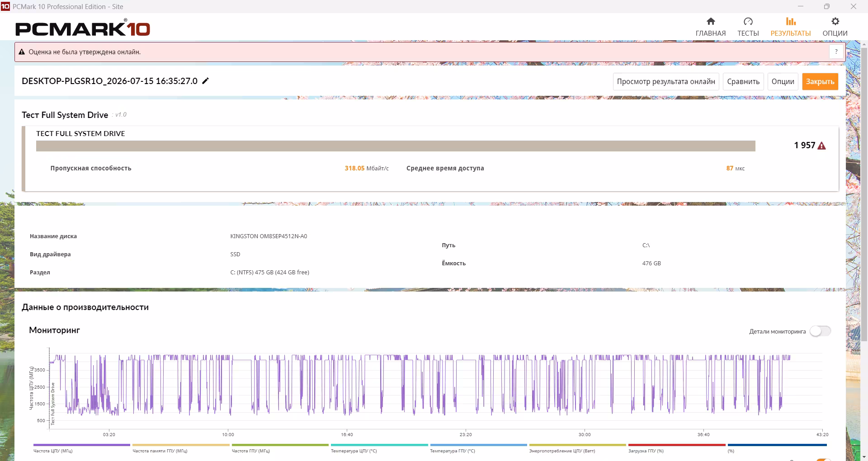This screenshot has width=868, height=461.
Task: Click the Среднее время доступа label
Action: pyautogui.click(x=445, y=168)
